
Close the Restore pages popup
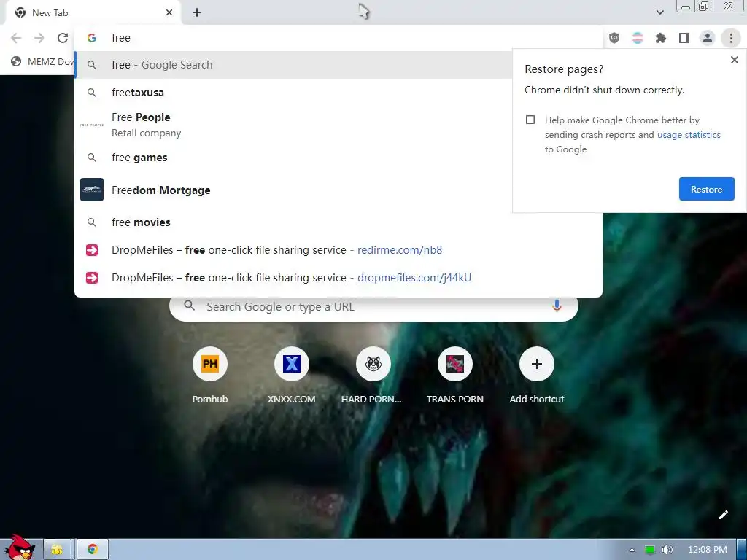[734, 60]
